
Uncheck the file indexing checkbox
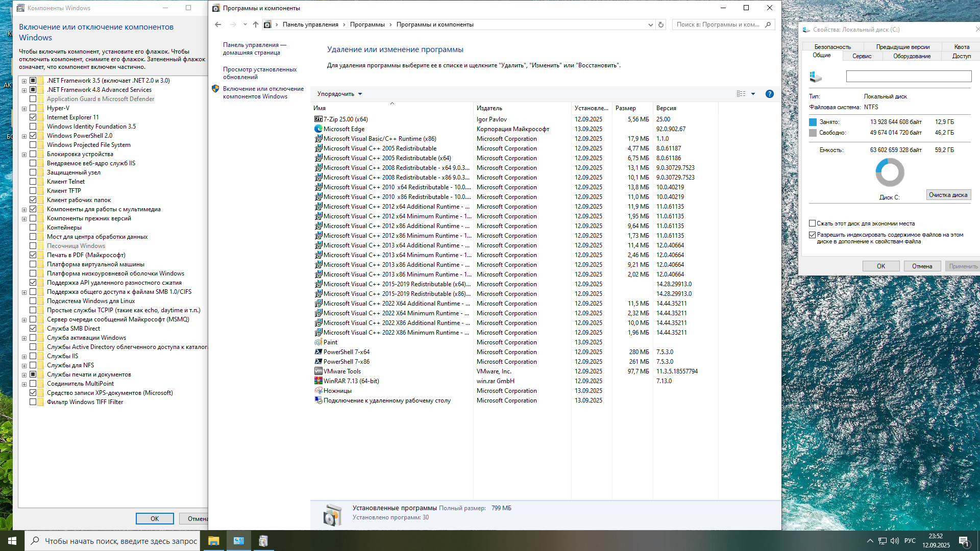coord(812,235)
